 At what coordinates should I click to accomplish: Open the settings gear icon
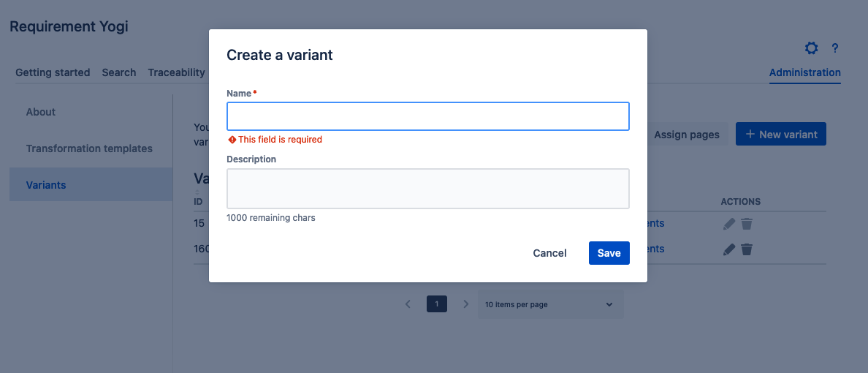[811, 48]
